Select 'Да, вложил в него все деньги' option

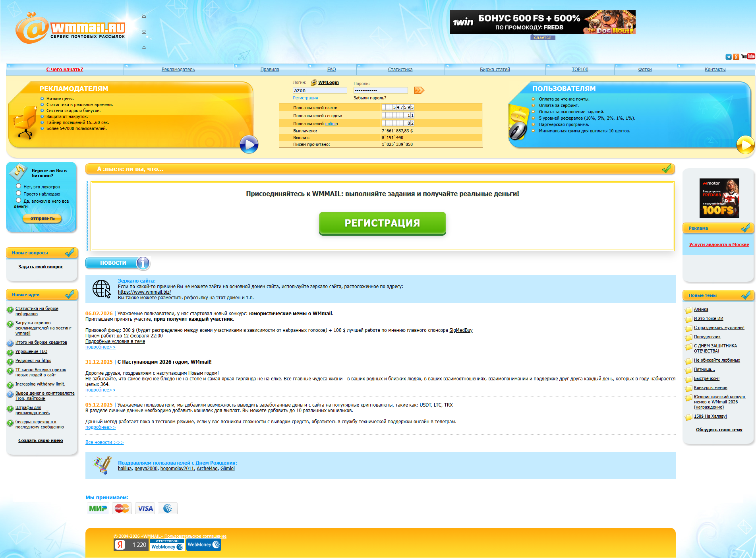pos(18,200)
